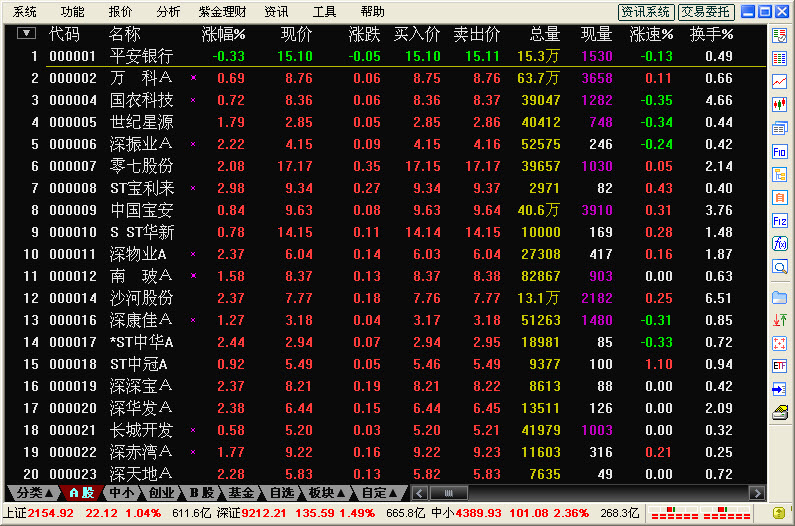Open the 资讯 menu

point(276,11)
